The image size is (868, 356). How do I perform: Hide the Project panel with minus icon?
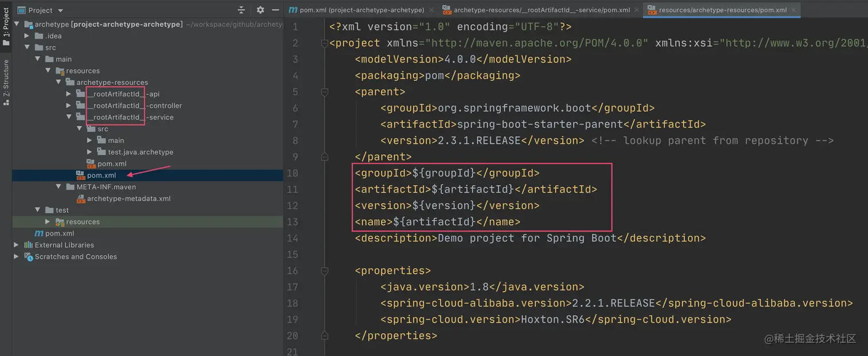click(x=276, y=10)
